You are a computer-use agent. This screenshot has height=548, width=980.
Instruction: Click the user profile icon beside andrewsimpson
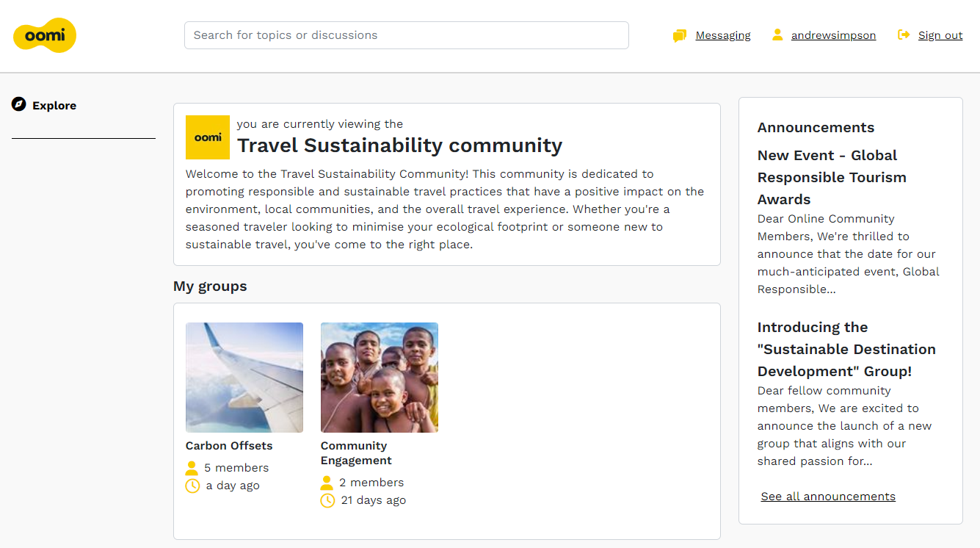tap(777, 35)
